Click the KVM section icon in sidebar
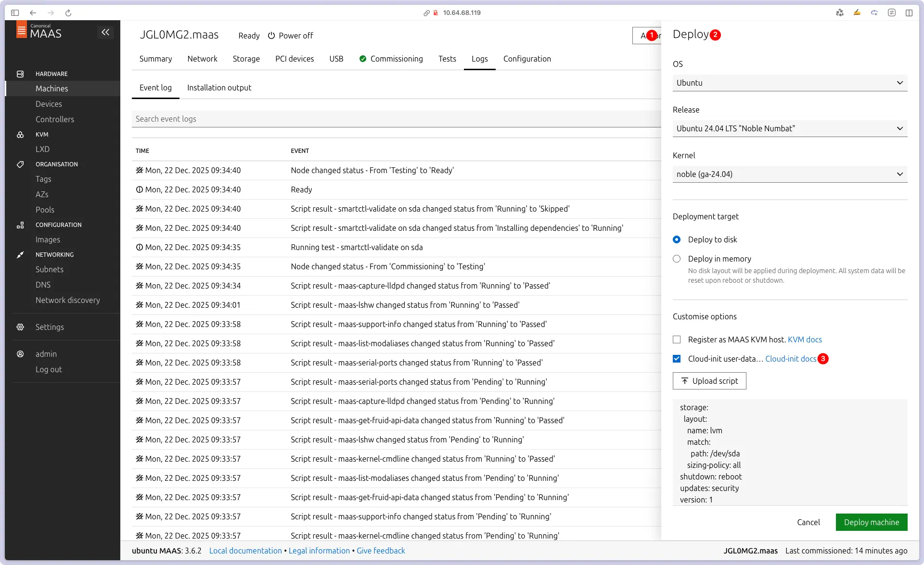 pos(20,135)
